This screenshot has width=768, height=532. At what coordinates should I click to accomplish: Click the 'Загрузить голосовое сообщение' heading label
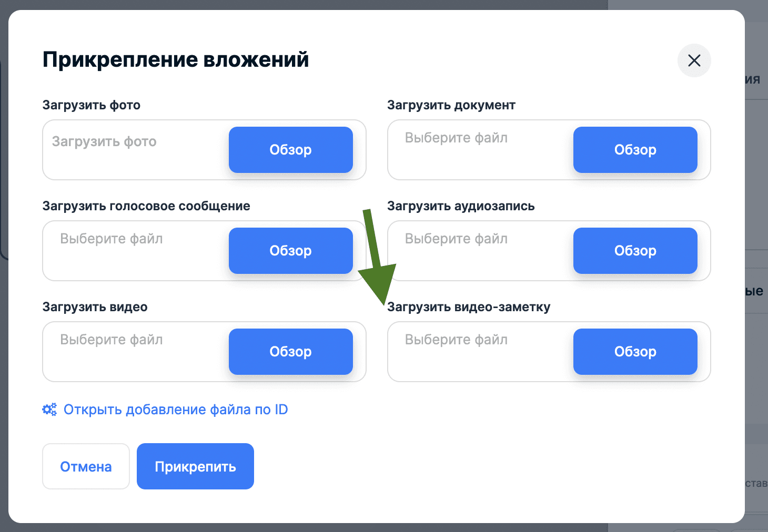(x=146, y=206)
